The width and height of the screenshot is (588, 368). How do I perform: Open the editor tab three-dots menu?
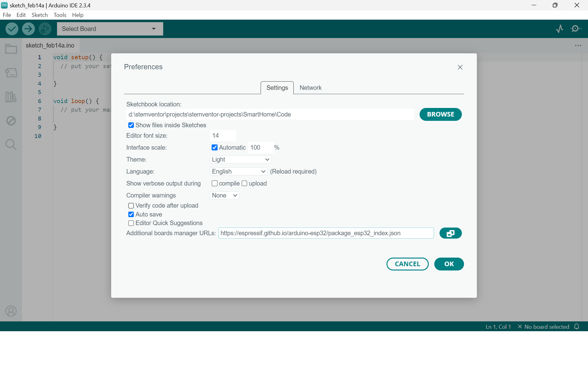click(578, 45)
